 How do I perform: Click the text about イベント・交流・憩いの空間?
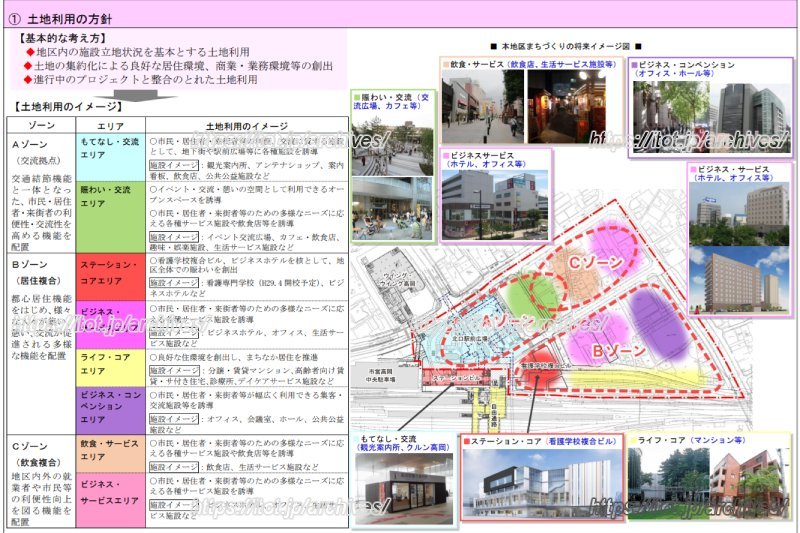(x=247, y=194)
